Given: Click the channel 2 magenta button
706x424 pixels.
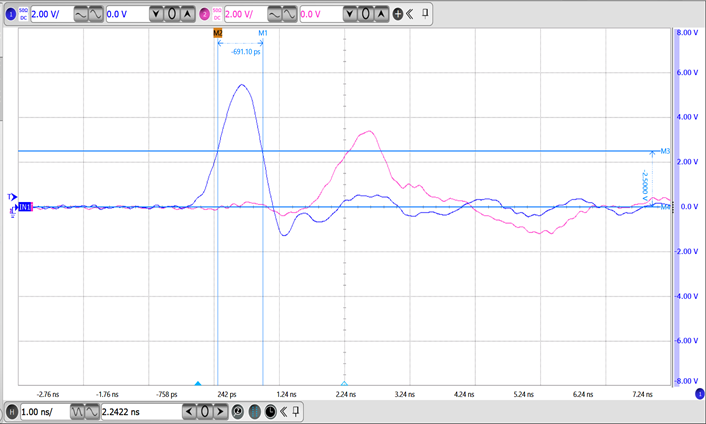Looking at the screenshot, I should point(205,14).
